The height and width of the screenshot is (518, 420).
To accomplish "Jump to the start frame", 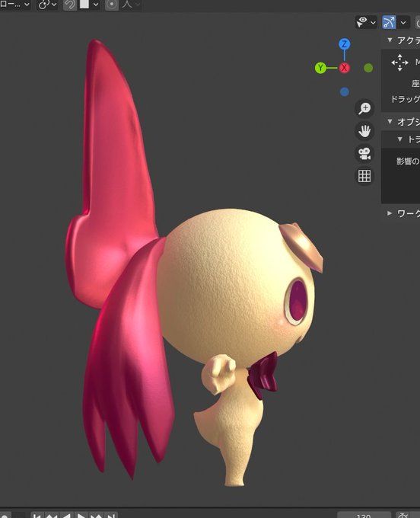I will [37, 516].
